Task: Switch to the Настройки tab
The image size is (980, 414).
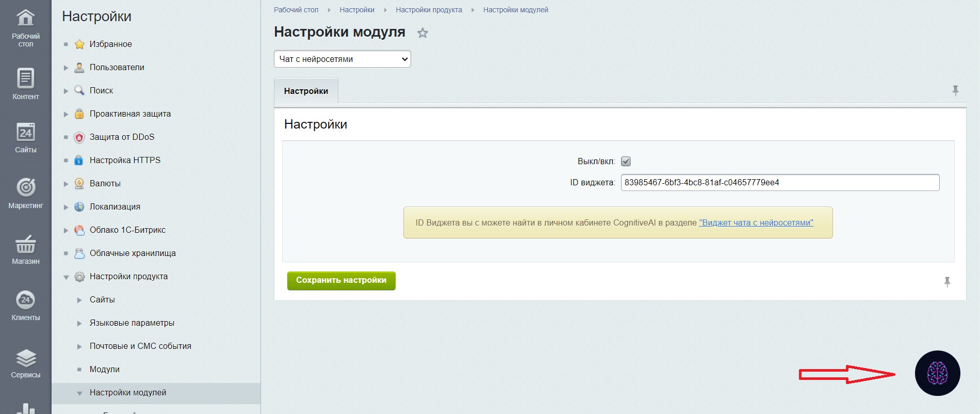Action: [x=306, y=91]
